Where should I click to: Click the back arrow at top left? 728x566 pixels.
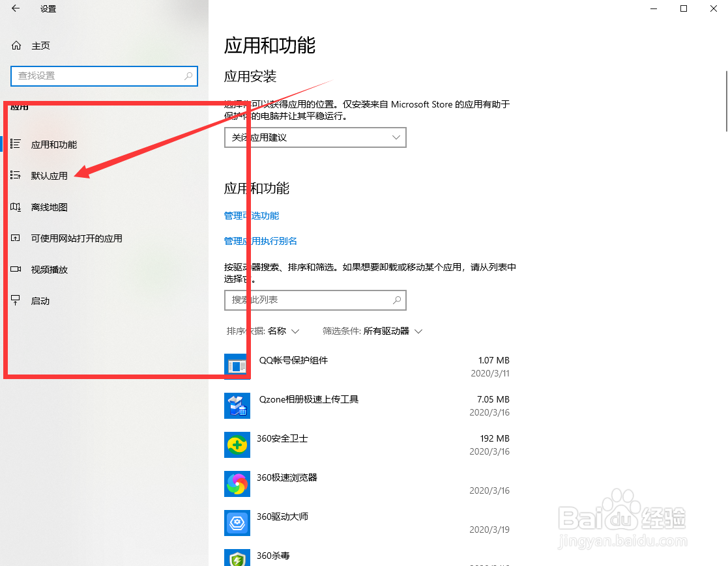click(14, 8)
